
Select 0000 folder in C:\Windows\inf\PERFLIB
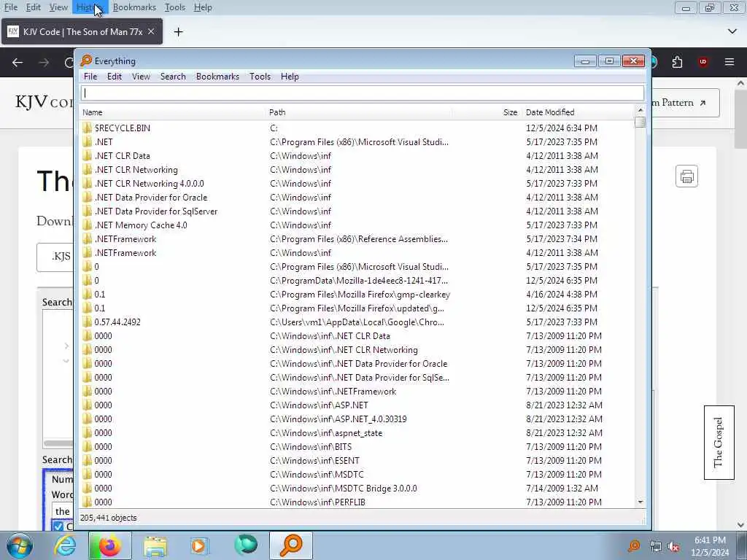tap(357, 502)
